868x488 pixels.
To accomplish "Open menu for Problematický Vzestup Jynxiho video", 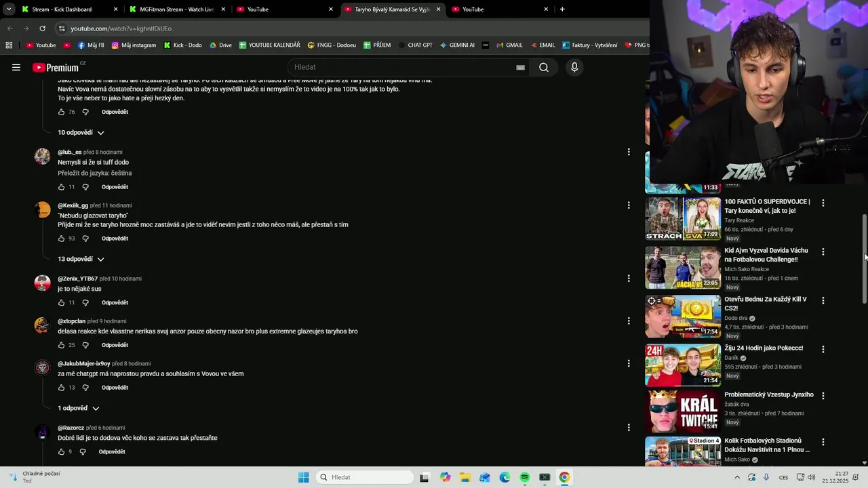I will coord(823,395).
